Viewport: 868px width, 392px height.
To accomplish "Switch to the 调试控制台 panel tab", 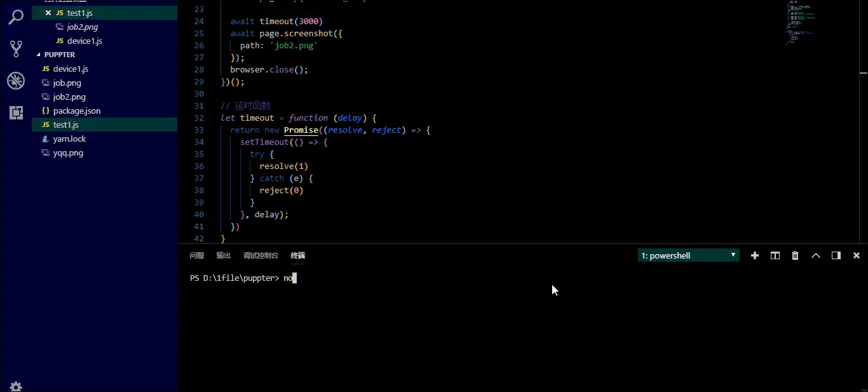I will [x=261, y=255].
